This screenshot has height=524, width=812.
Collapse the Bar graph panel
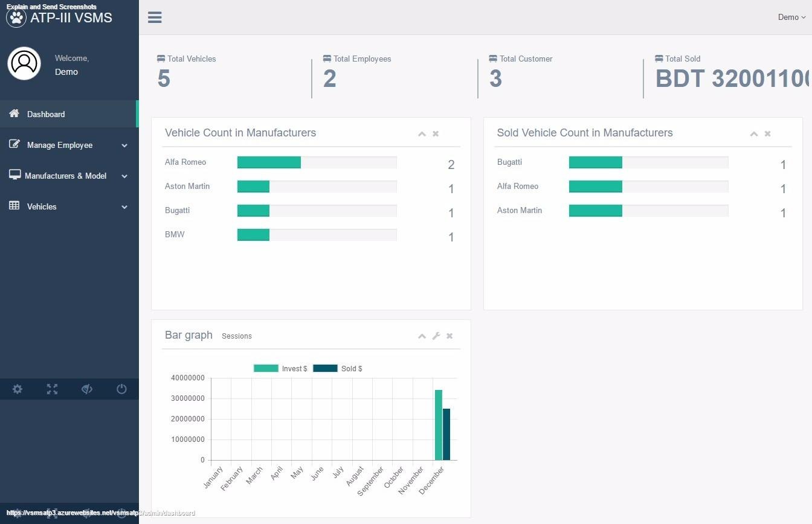pos(422,336)
